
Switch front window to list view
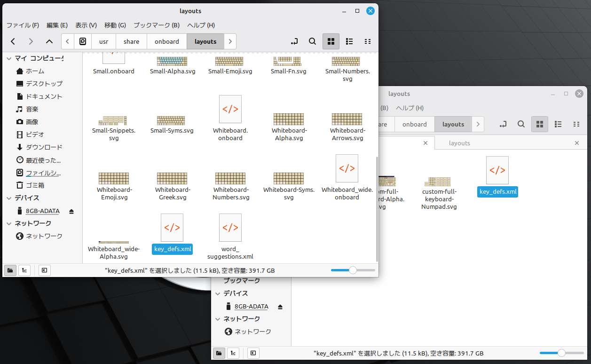tap(349, 41)
